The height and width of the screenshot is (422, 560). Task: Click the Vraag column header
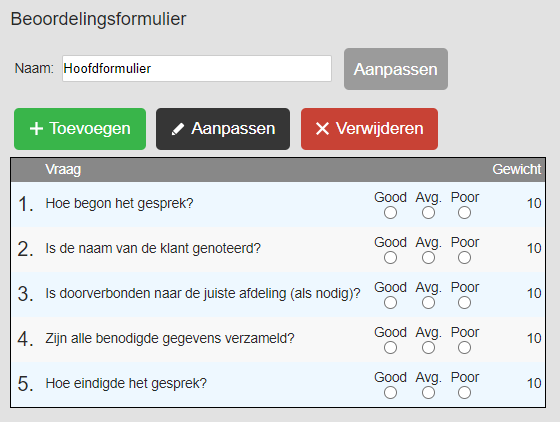coord(63,170)
